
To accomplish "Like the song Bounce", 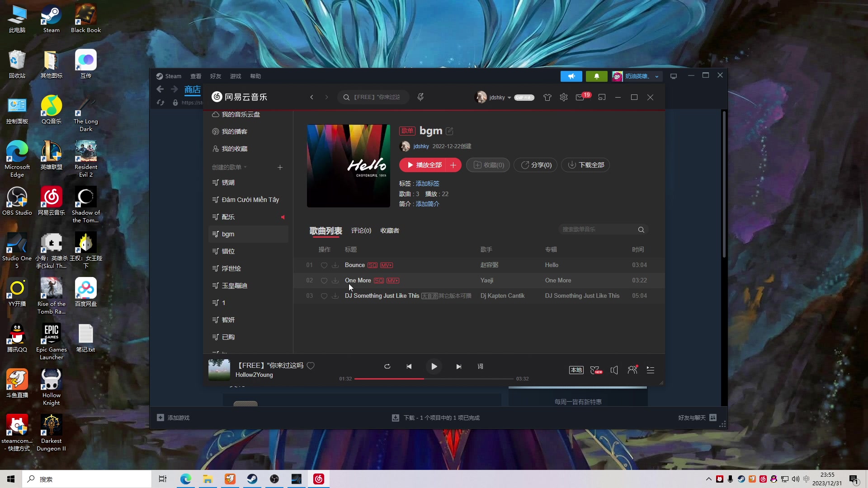I will point(324,265).
